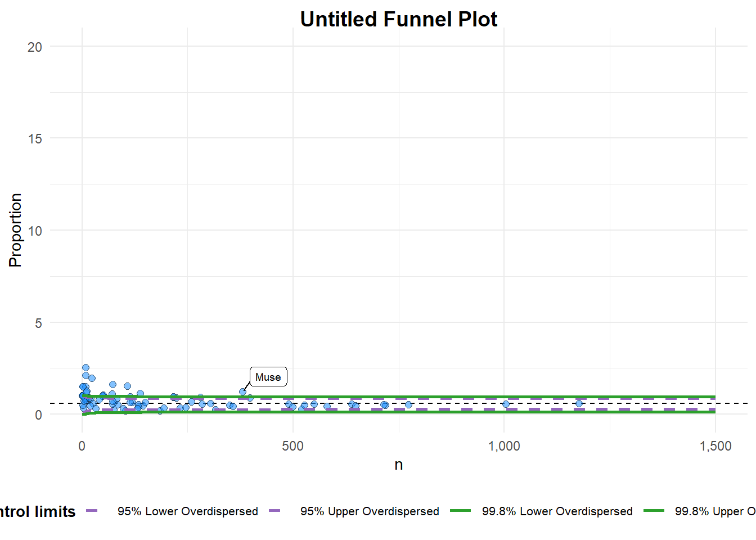Click the 95% Lower Overdispersed purple legend swatch

click(92, 511)
